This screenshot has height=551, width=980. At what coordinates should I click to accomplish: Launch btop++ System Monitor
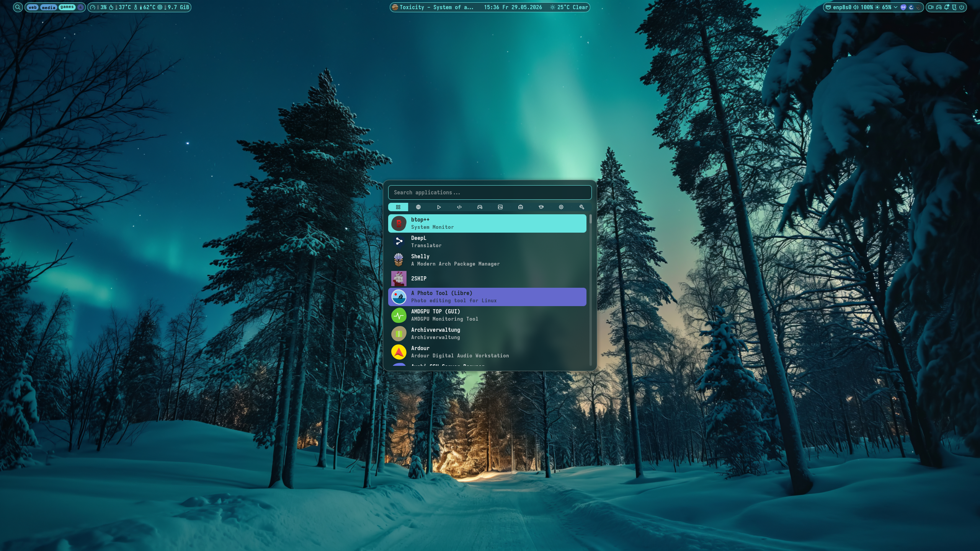click(x=487, y=223)
